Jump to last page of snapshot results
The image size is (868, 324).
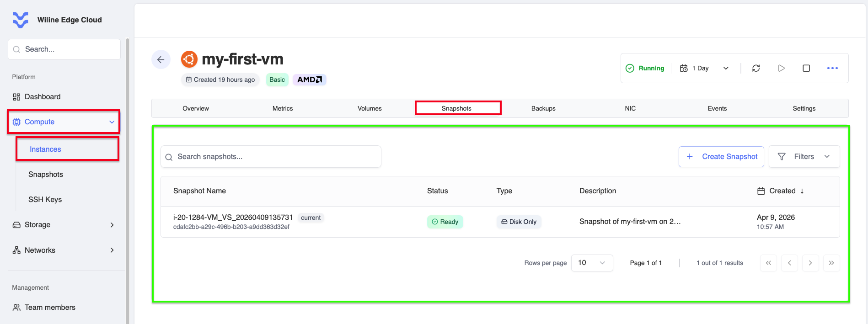pos(831,263)
